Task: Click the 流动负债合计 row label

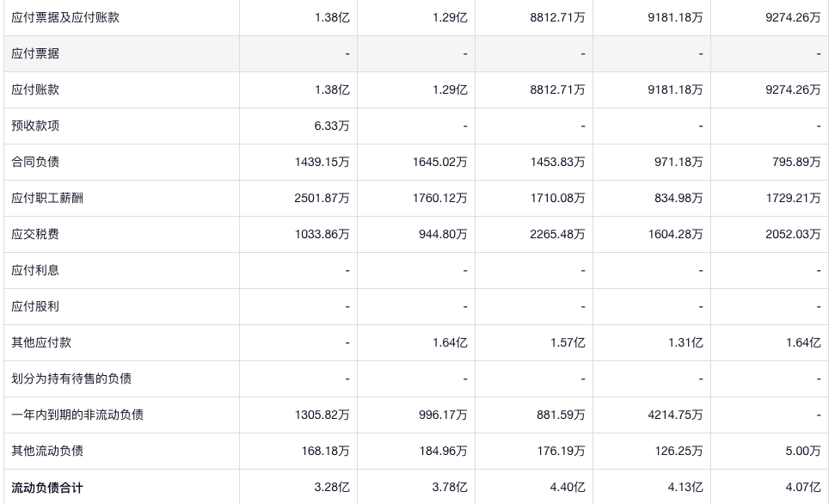Action: [x=47, y=488]
